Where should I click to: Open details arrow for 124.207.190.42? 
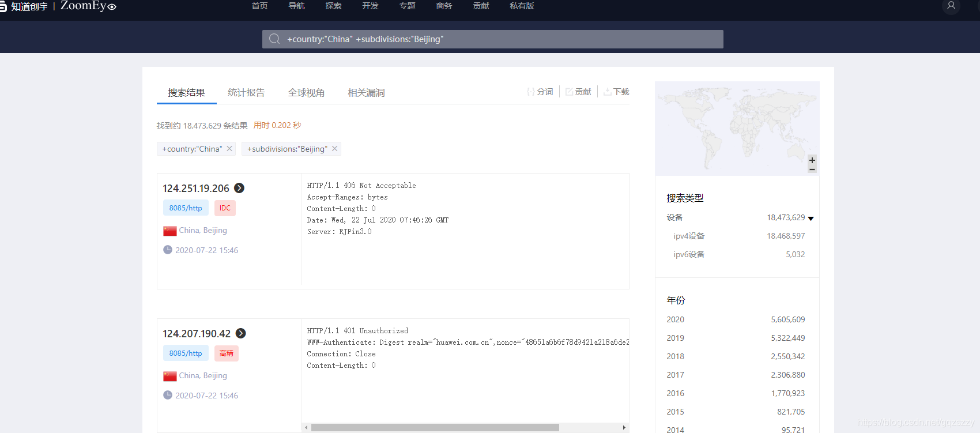click(x=241, y=333)
